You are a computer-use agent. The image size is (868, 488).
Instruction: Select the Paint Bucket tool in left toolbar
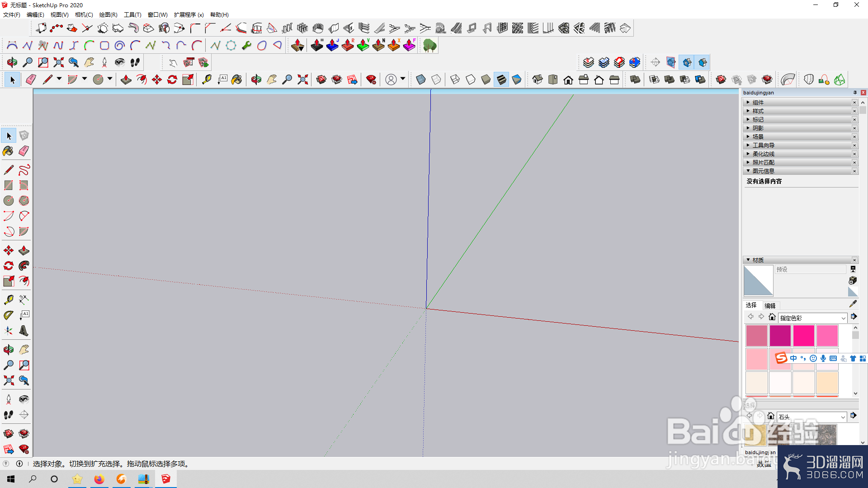[9, 151]
